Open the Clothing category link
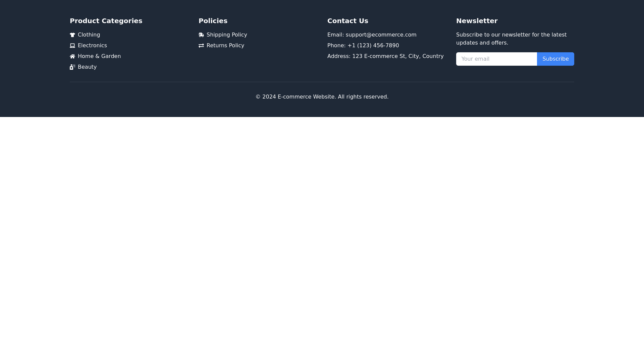This screenshot has height=362, width=644. click(89, 35)
